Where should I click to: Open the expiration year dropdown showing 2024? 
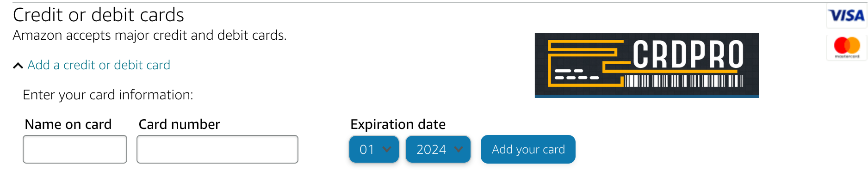click(x=438, y=149)
